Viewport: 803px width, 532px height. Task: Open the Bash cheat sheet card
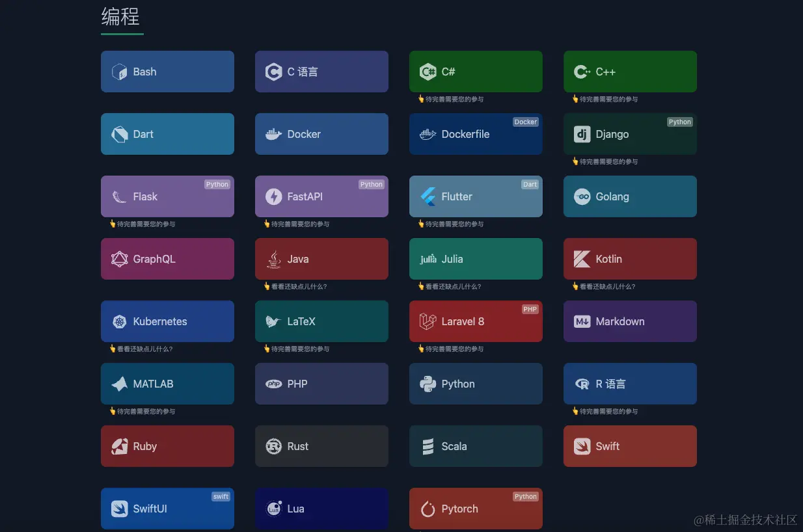coord(167,72)
